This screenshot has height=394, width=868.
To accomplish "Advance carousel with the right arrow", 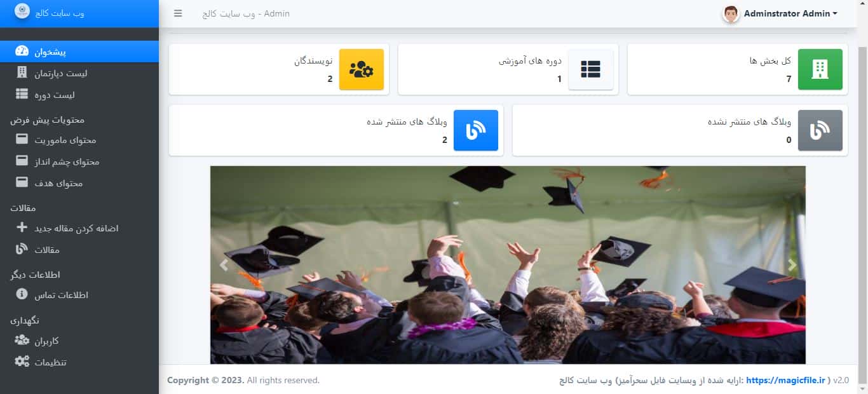I will click(792, 265).
